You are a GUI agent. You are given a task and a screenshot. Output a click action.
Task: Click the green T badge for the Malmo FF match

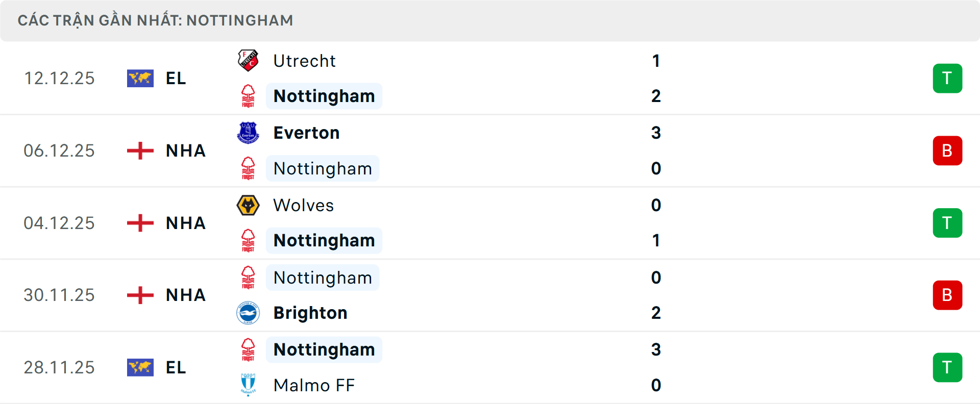(x=947, y=367)
